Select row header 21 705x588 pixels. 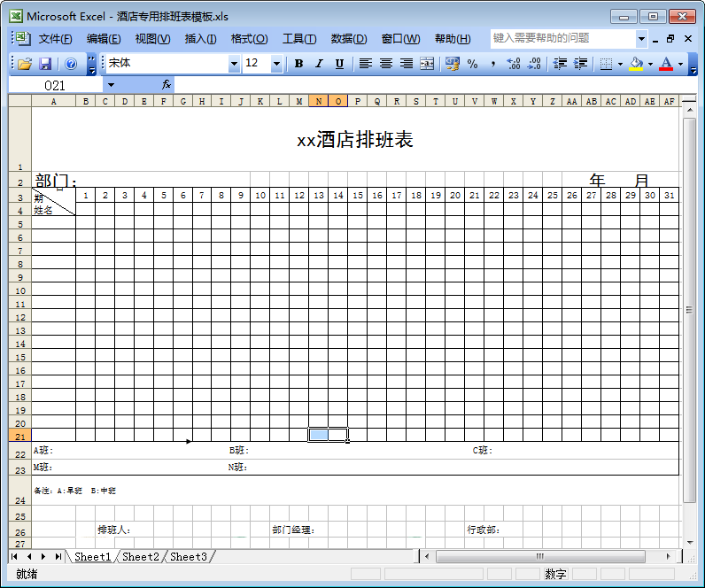(x=19, y=436)
